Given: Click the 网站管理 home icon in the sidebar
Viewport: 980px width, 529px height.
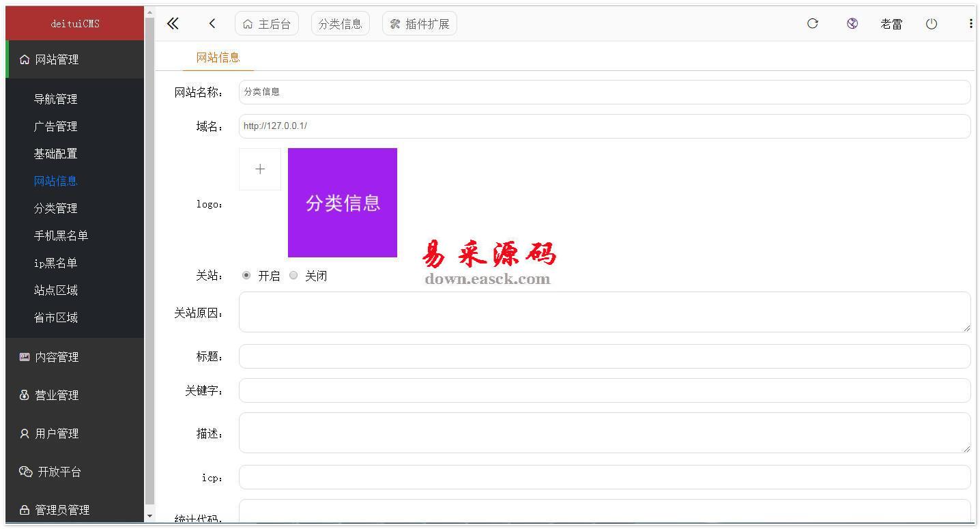Looking at the screenshot, I should (x=25, y=59).
